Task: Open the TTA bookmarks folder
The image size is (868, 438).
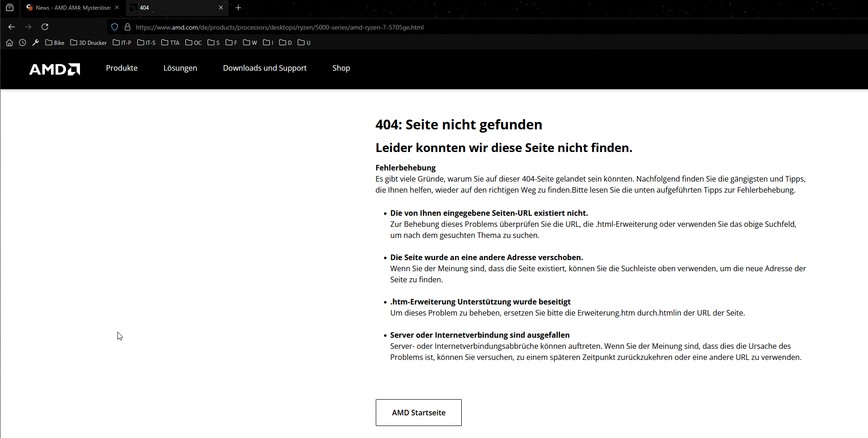Action: pos(170,43)
